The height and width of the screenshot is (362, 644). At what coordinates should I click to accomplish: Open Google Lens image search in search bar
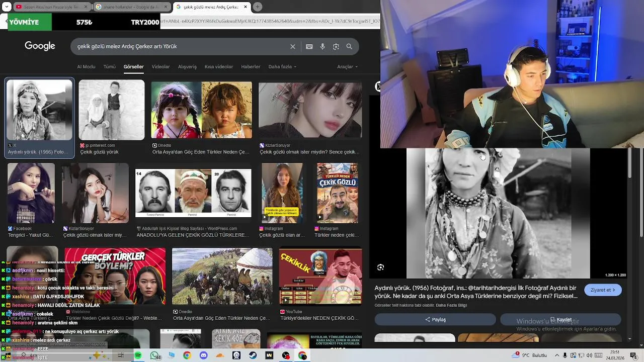[x=336, y=46]
